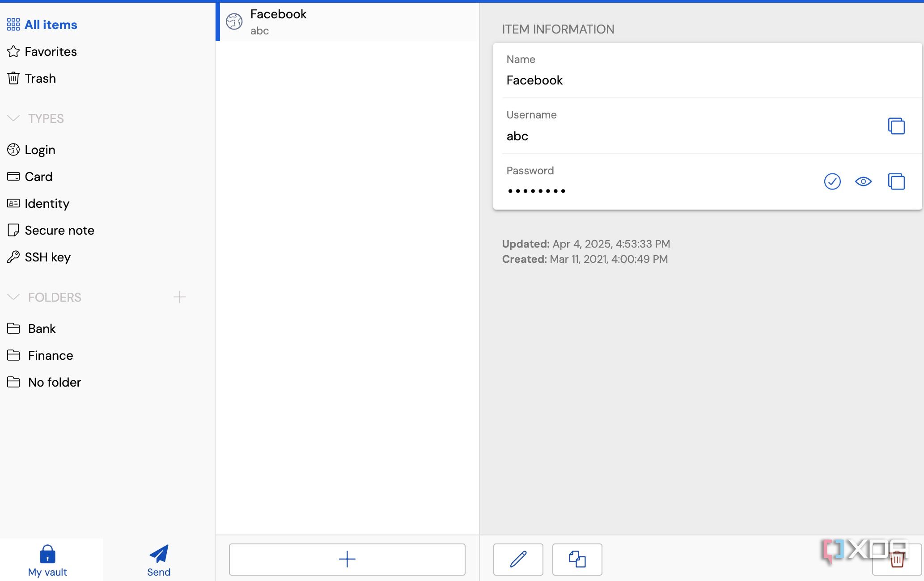
Task: Open the Bank folder
Action: pyautogui.click(x=42, y=328)
